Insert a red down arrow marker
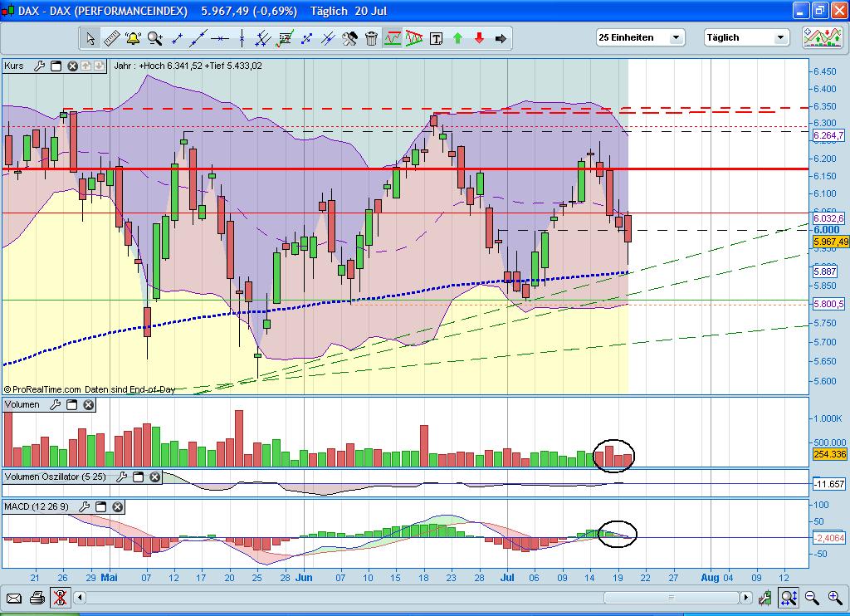Viewport: 850px width, 616px height. point(479,38)
